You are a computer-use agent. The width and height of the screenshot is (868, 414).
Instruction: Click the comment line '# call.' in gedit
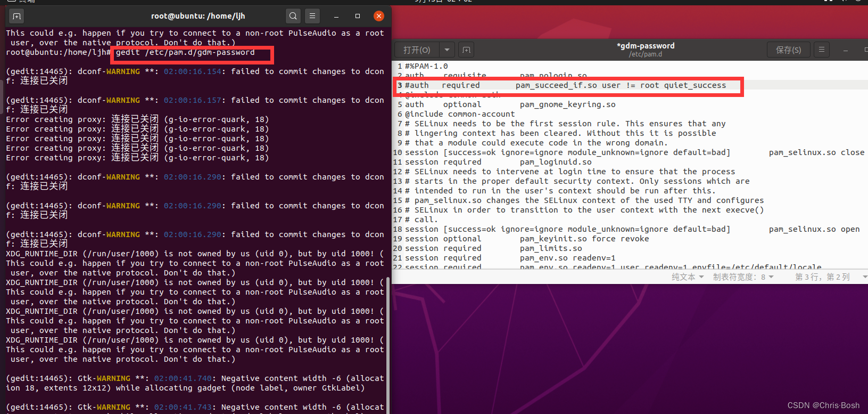coord(421,220)
